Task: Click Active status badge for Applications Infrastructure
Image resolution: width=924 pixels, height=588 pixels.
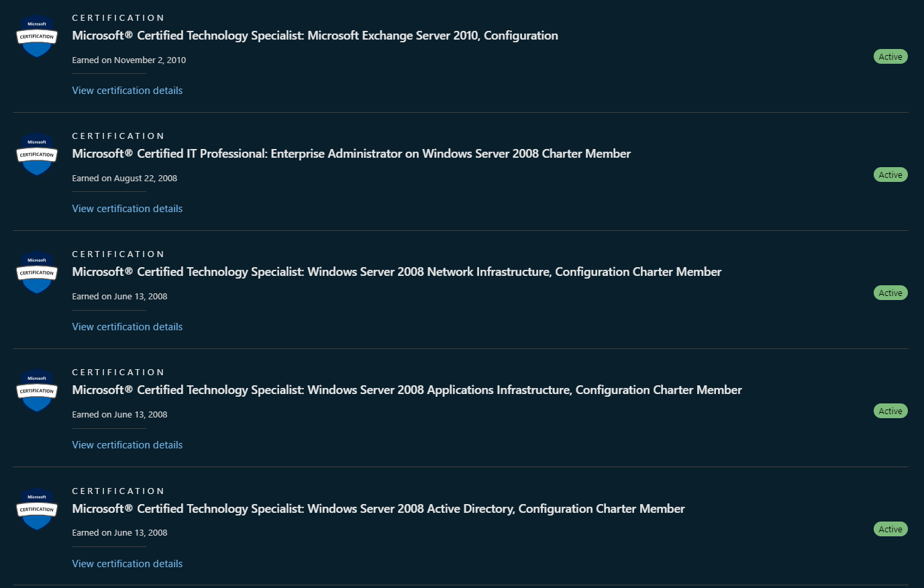Action: click(x=890, y=411)
